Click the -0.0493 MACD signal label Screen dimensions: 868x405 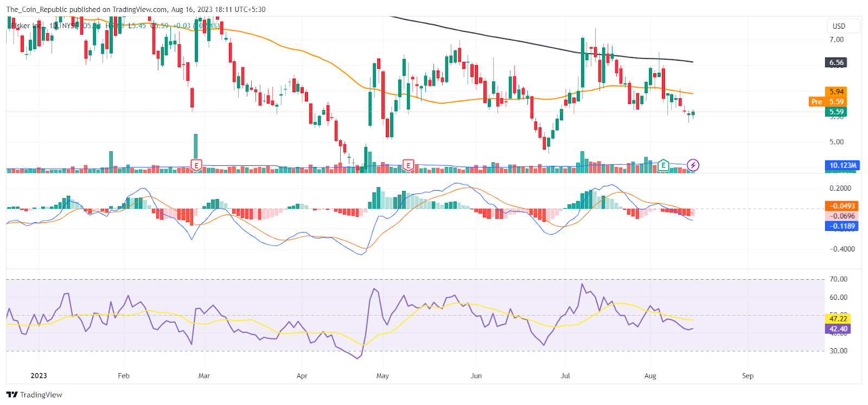click(x=842, y=206)
